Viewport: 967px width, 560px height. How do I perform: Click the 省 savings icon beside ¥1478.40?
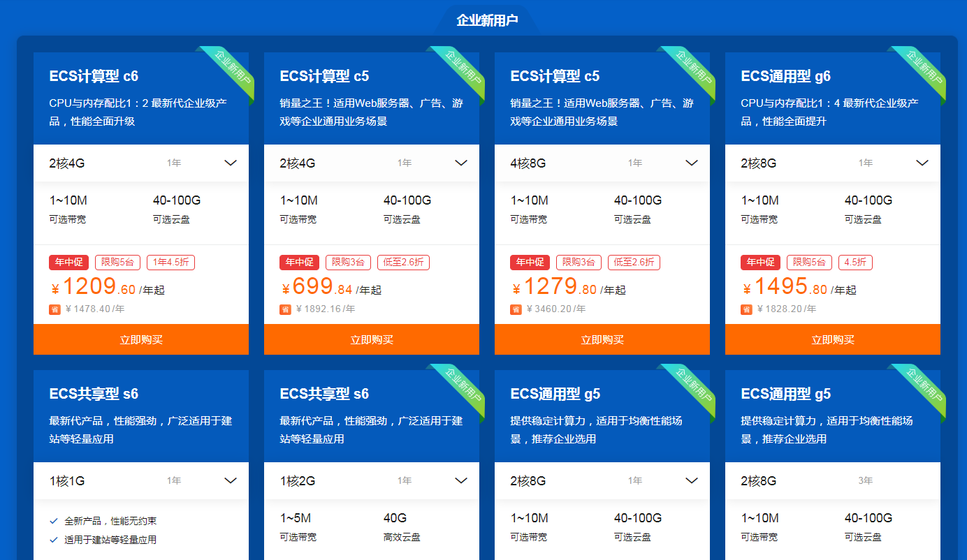pyautogui.click(x=54, y=309)
